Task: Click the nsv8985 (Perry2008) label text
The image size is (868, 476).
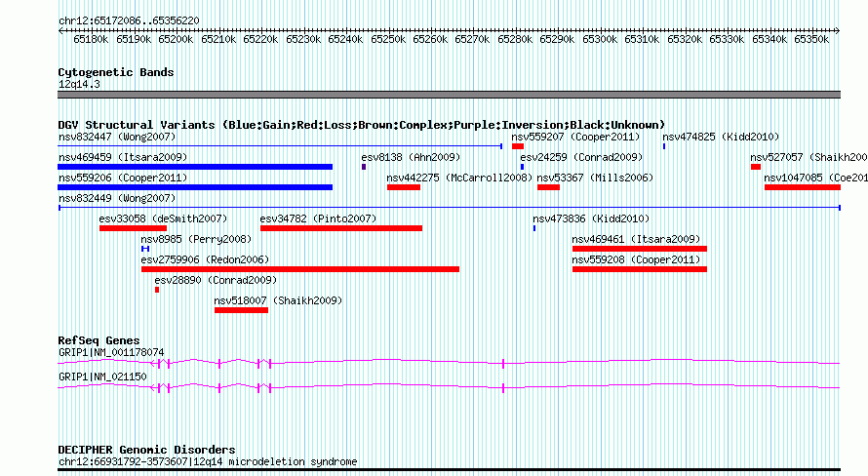Action: point(196,239)
